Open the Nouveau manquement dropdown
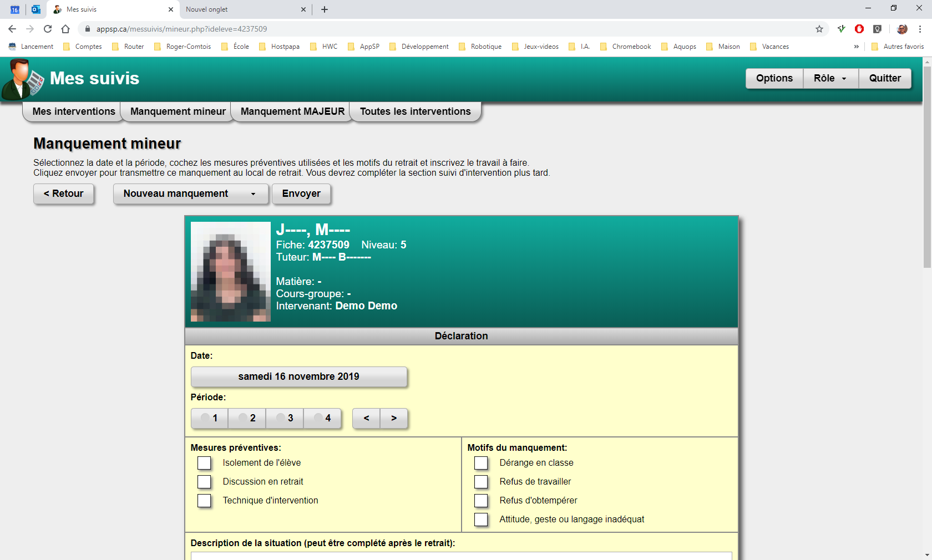Image resolution: width=932 pixels, height=560 pixels. pos(190,194)
